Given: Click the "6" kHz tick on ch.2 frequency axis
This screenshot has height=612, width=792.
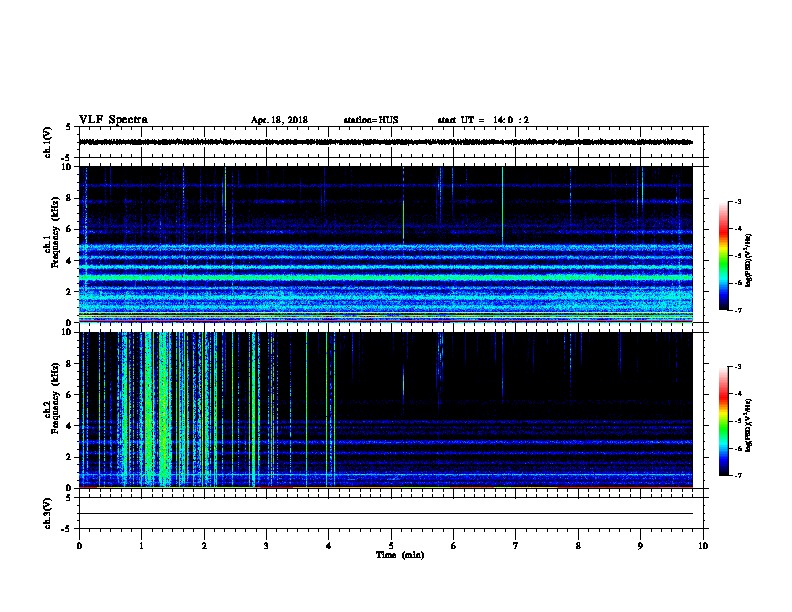Looking at the screenshot, I should tap(70, 394).
